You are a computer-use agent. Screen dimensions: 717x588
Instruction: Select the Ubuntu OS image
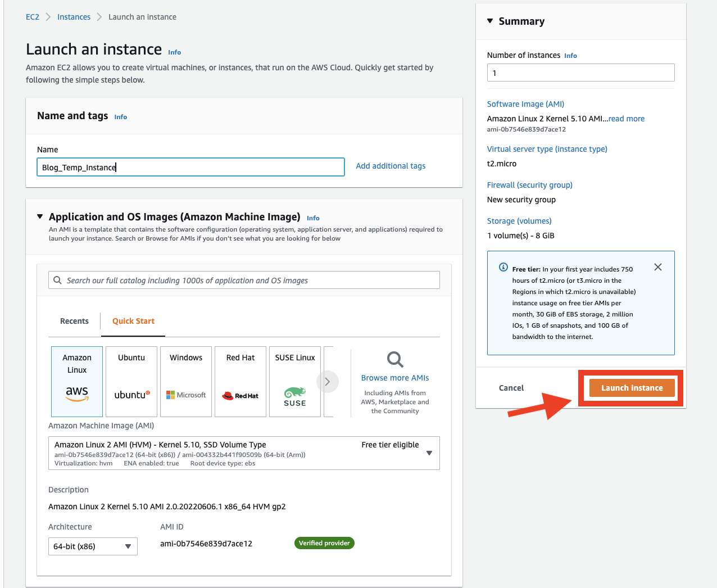coord(131,381)
